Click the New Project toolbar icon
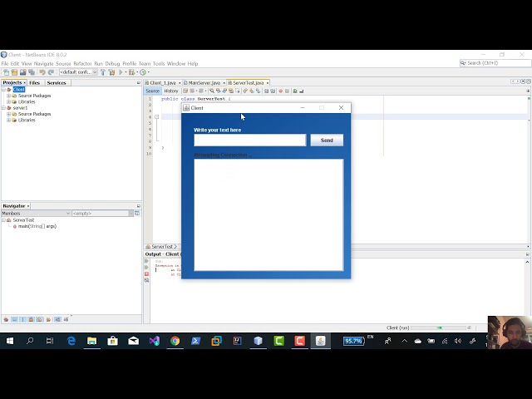This screenshot has width=532, height=399. (x=14, y=72)
